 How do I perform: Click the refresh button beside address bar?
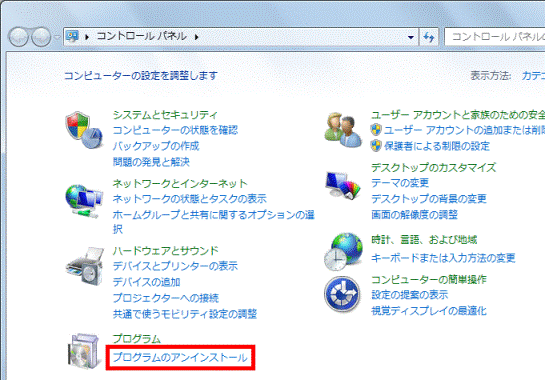[x=429, y=37]
